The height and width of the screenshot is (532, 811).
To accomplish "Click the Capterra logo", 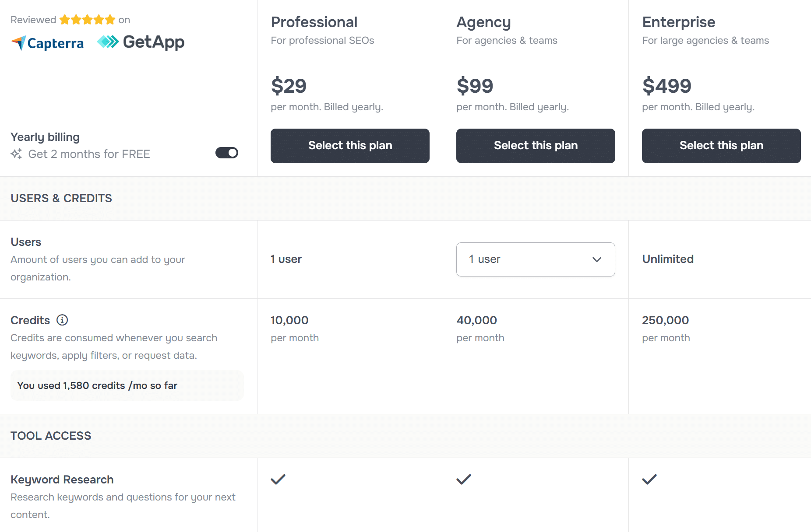I will click(47, 42).
